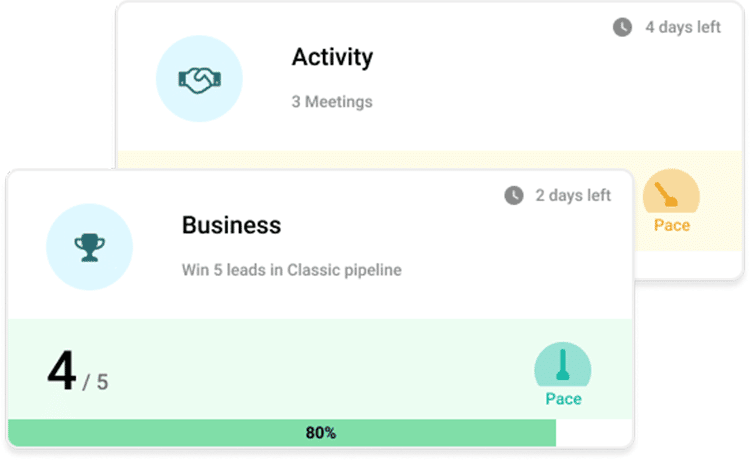
Task: Click the 4 days left label
Action: pos(683,28)
